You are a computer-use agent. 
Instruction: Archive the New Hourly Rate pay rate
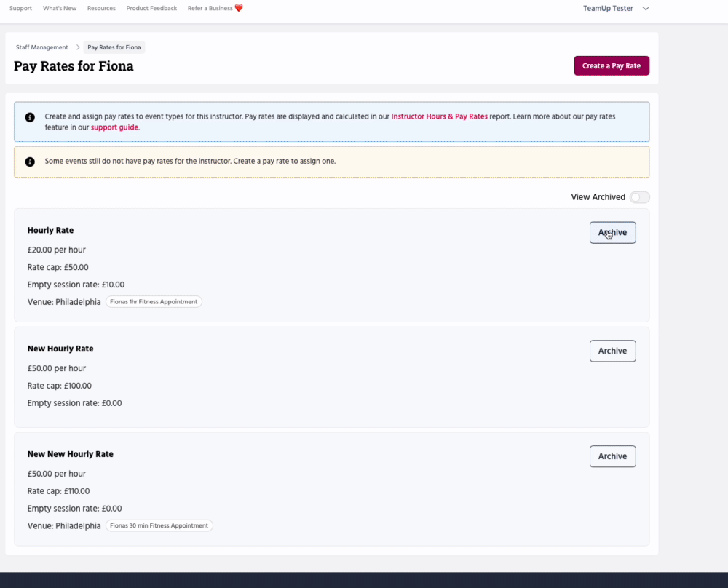point(612,351)
